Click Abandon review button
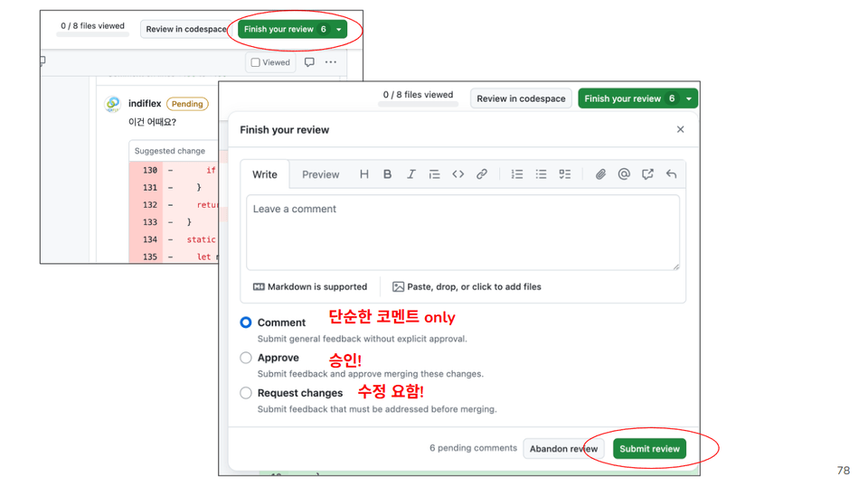This screenshot has width=868, height=486. pyautogui.click(x=563, y=448)
